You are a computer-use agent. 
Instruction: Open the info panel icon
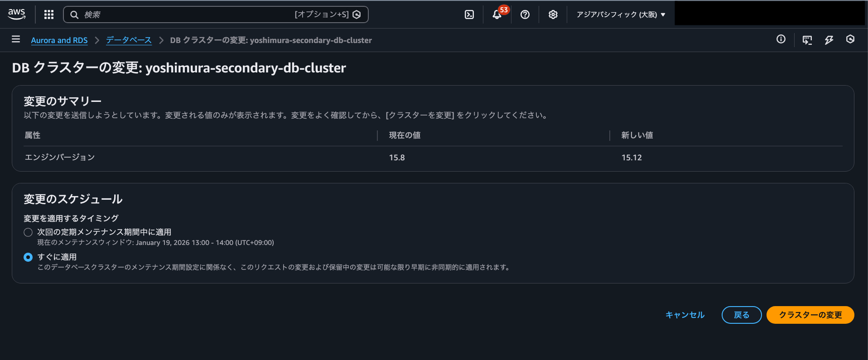click(781, 39)
